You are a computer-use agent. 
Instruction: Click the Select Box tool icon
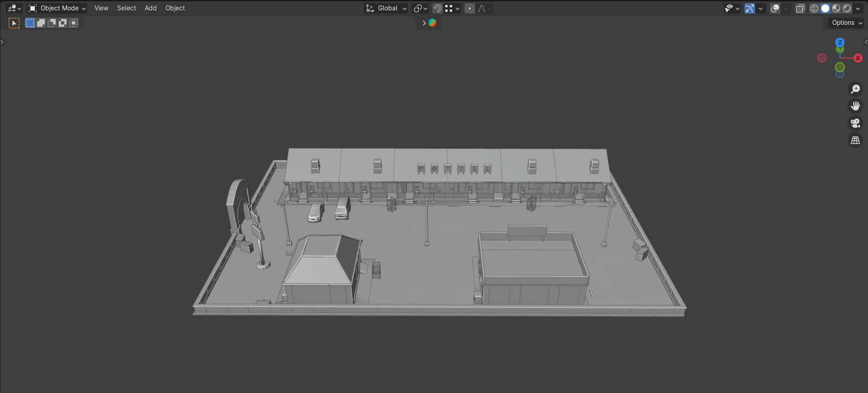pos(14,23)
